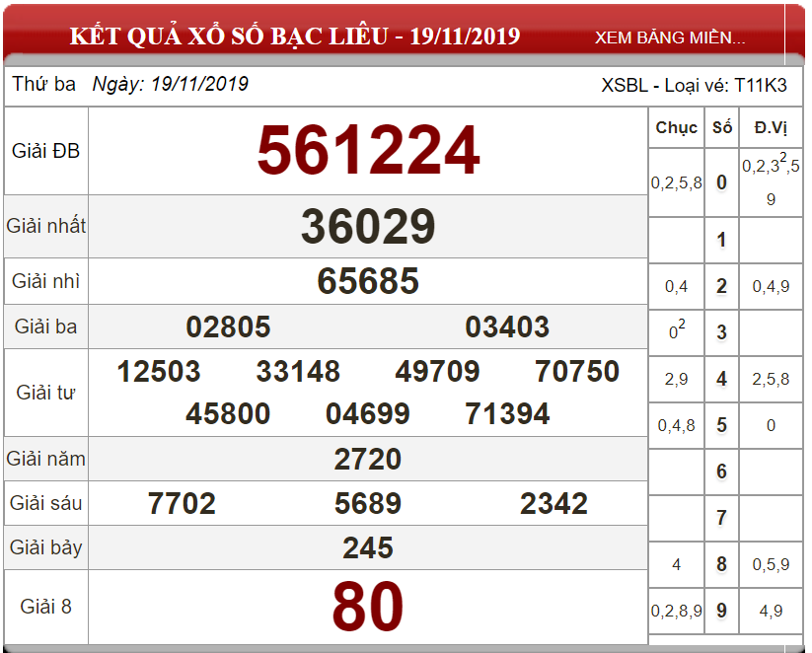Click Chục value 0,2,8,9 in row 9
The height and width of the screenshot is (653, 812).
[676, 611]
